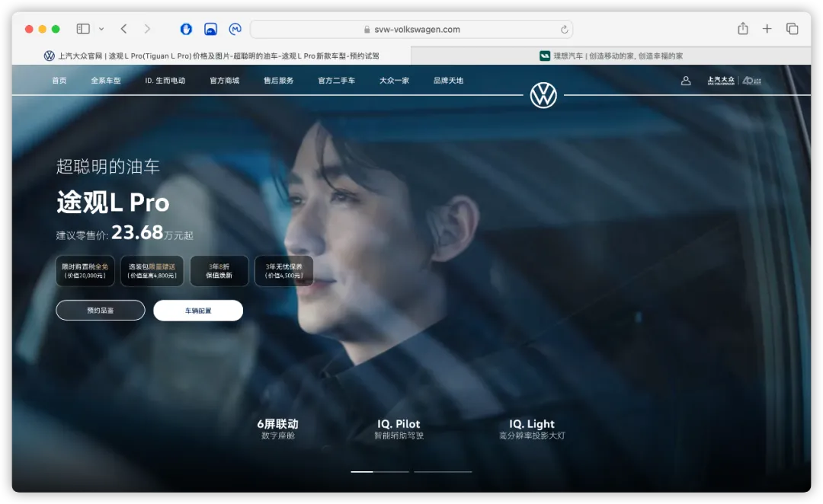The height and width of the screenshot is (504, 823).
Task: Click the Volkswagen VW logo
Action: (x=543, y=95)
